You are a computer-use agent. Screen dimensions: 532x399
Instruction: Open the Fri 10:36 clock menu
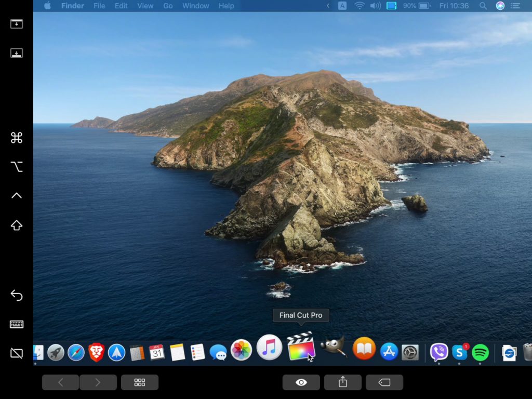(x=454, y=6)
